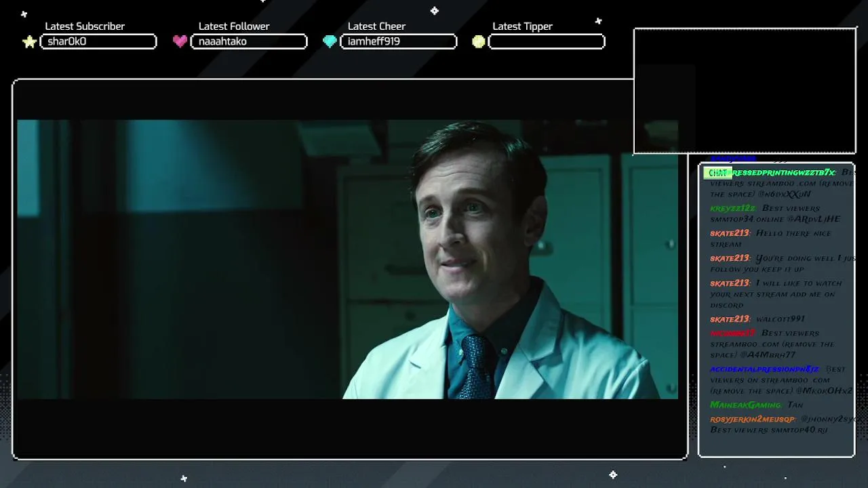Open skate213 on 'You're doing well' message
Viewport: 868px width, 488px height.
730,258
